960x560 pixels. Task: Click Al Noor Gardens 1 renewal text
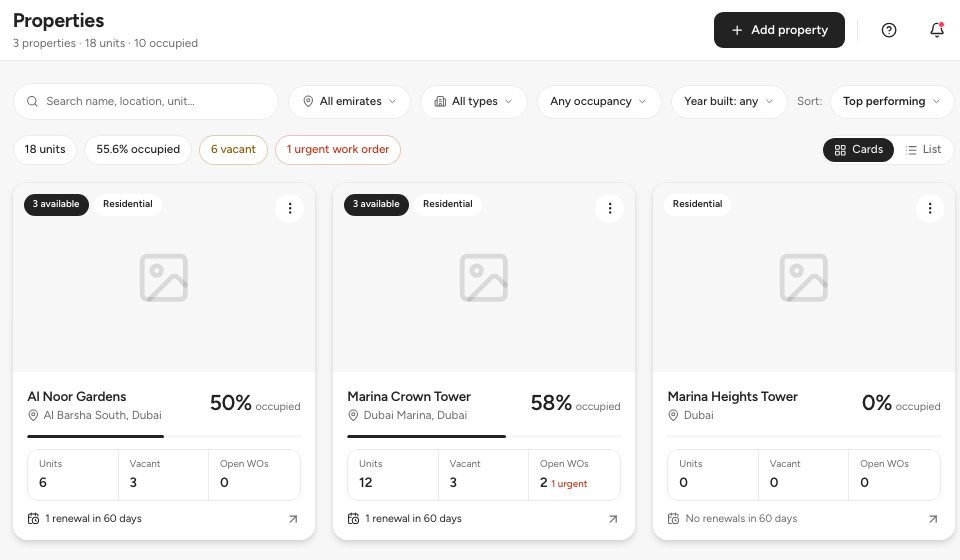(x=93, y=518)
